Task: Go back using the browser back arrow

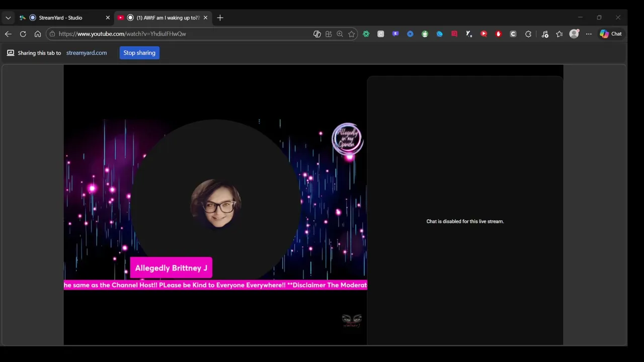Action: tap(8, 34)
